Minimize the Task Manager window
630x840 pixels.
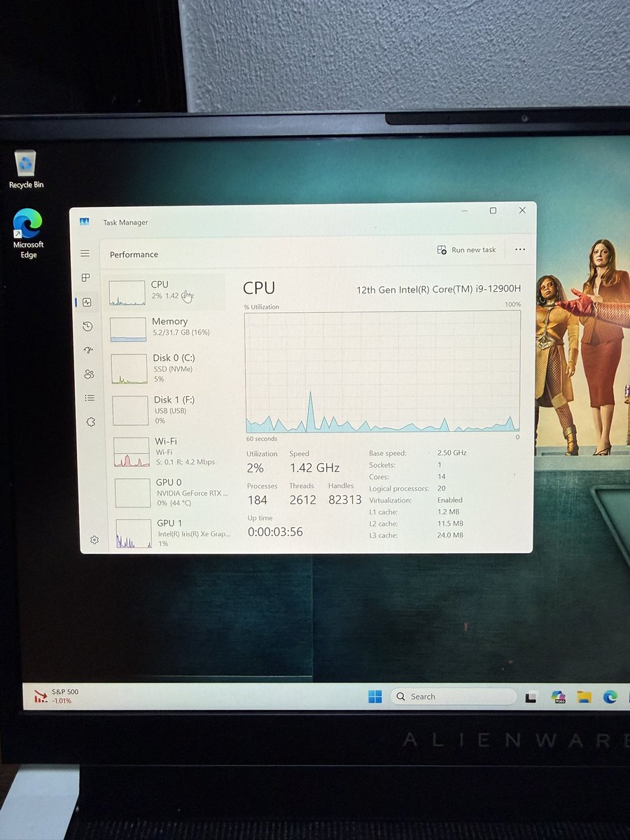[465, 210]
